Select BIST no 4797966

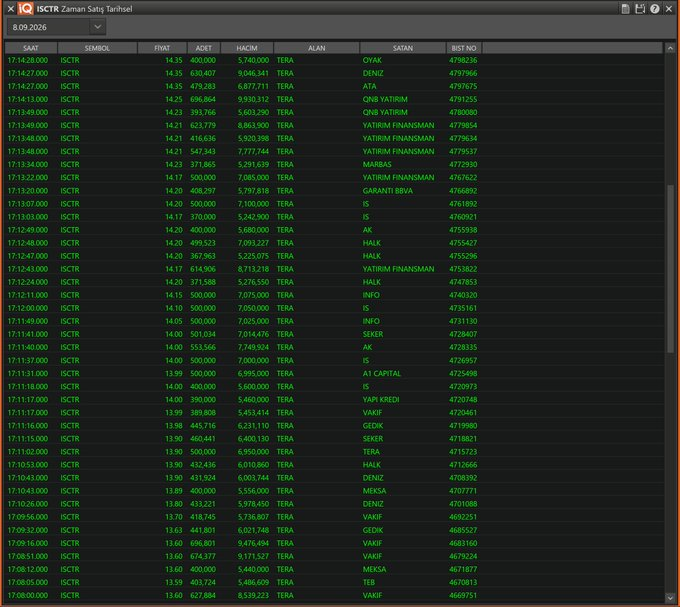tap(463, 73)
